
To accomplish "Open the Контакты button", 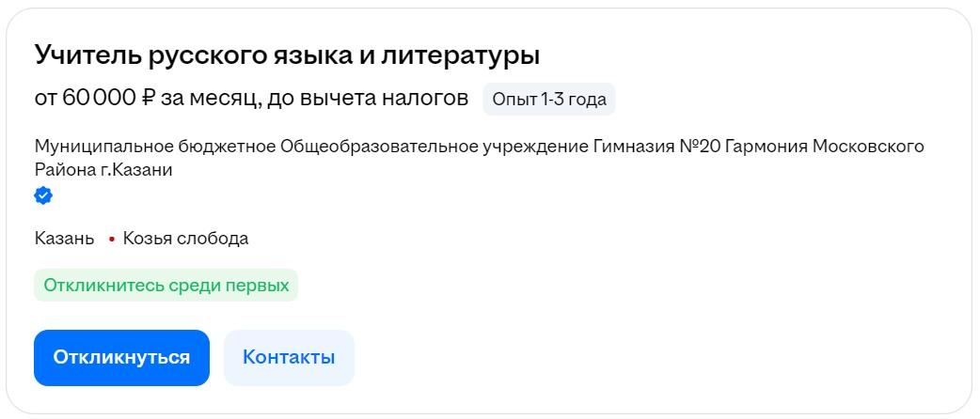I will tap(289, 358).
